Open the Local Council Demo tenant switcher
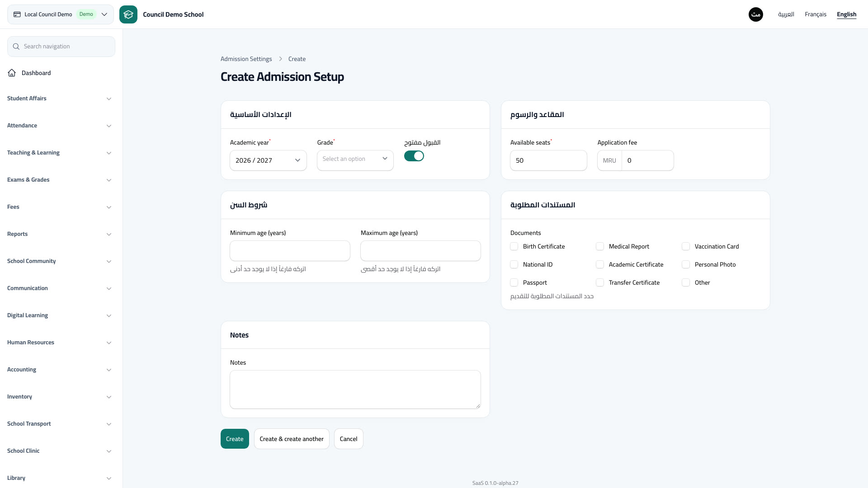The width and height of the screenshot is (868, 488). (x=61, y=14)
